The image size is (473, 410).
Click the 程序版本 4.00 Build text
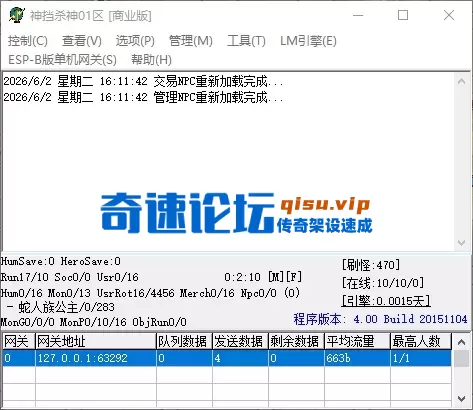coord(380,319)
